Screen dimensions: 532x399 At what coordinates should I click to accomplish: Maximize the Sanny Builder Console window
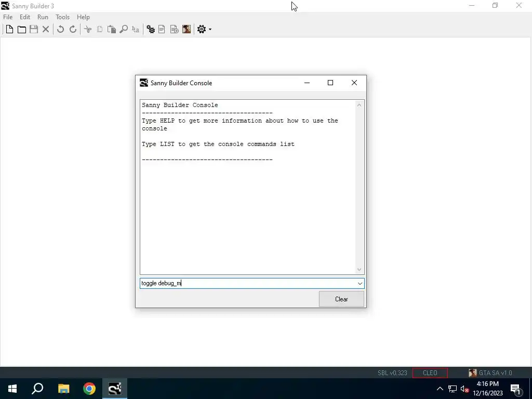pyautogui.click(x=330, y=83)
